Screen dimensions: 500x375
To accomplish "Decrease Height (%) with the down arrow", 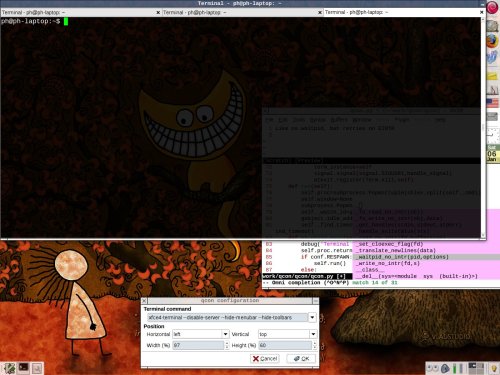I will (314, 348).
